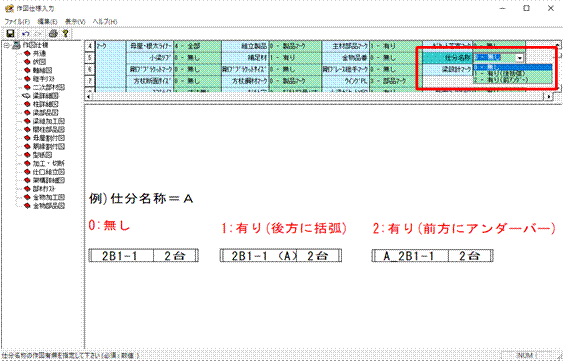Viewport: 564px width, 361px height.
Task: Pick highlighted 0 - 無し list option
Action: (x=512, y=67)
